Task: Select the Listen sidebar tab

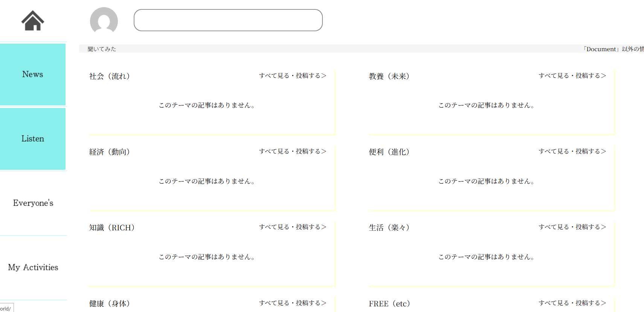Action: coord(33,139)
